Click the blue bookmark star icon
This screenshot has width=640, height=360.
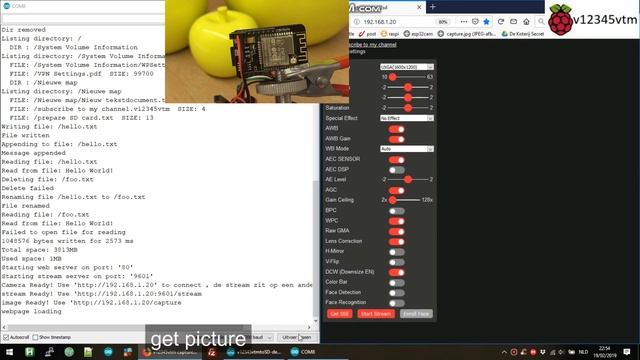tap(487, 22)
